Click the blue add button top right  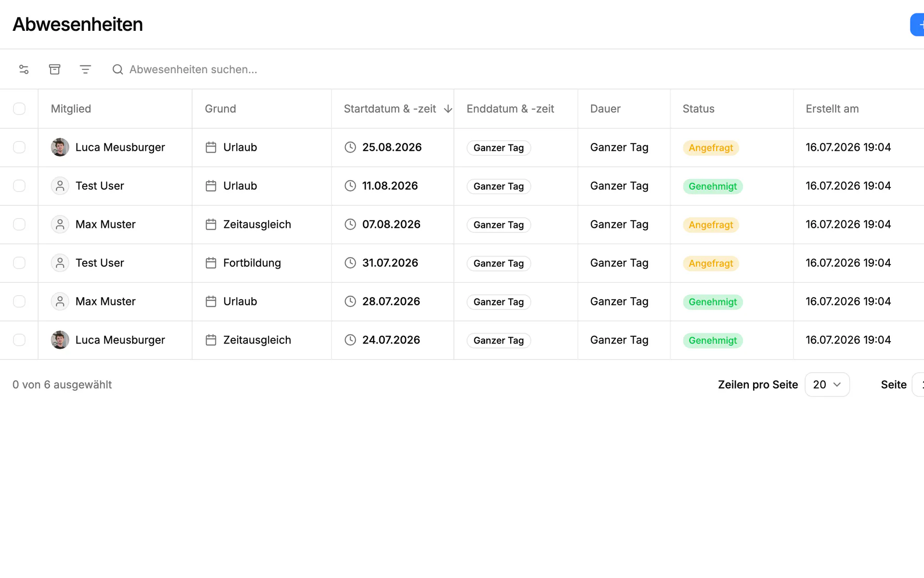tap(917, 25)
